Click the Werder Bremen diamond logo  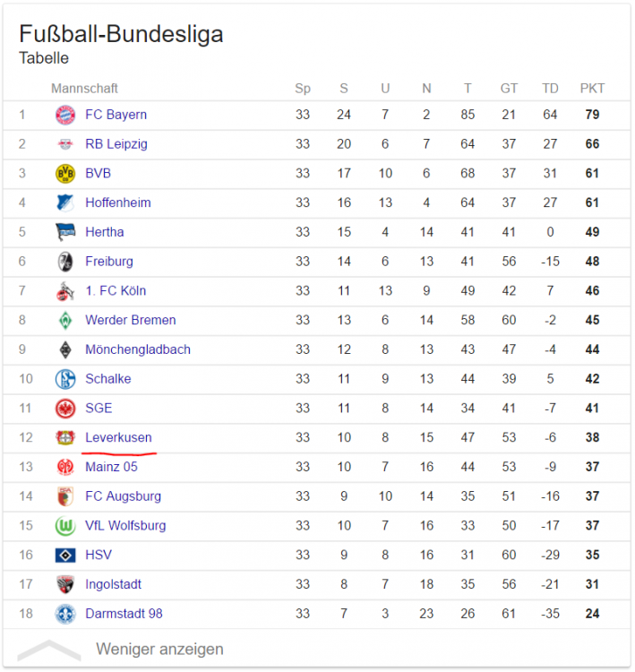(65, 321)
